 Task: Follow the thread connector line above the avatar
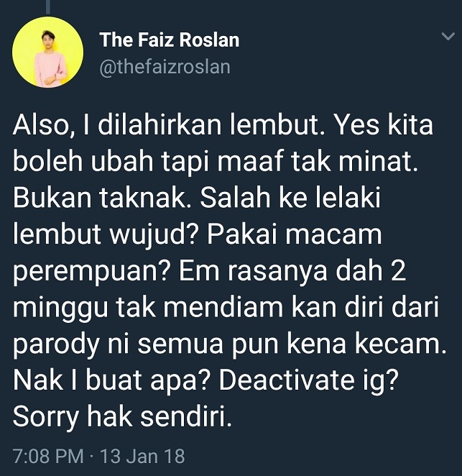[x=48, y=6]
